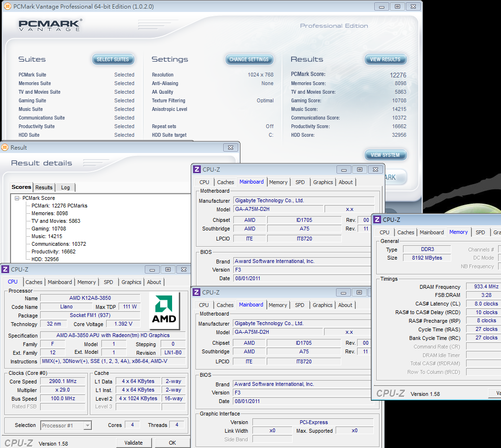Select SPD tab in the Memory timings window
Screen dimensions: 501x448
point(480,233)
